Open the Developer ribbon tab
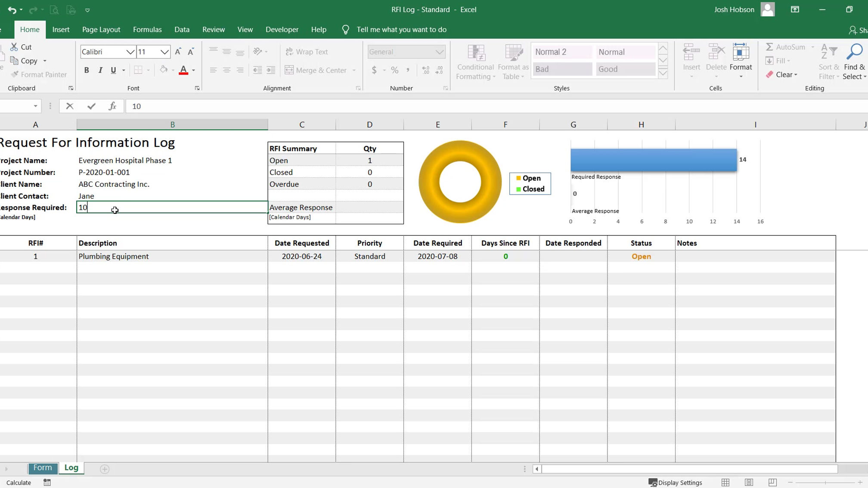 (282, 30)
